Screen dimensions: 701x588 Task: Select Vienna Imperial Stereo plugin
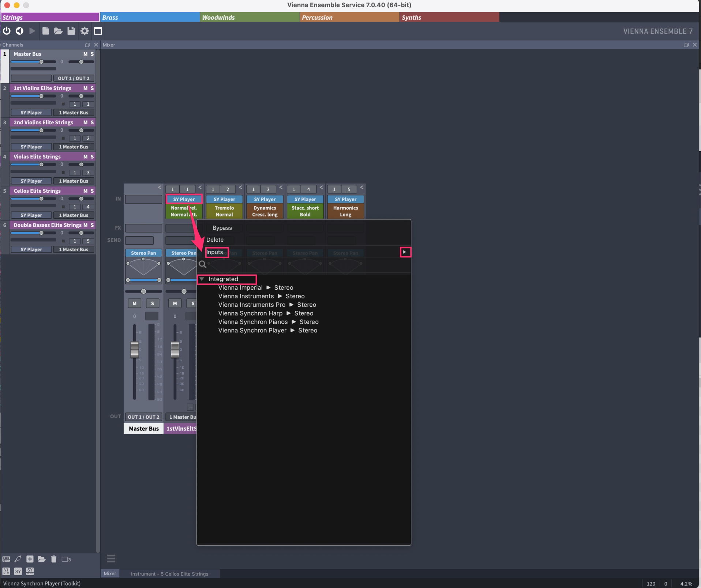(256, 288)
